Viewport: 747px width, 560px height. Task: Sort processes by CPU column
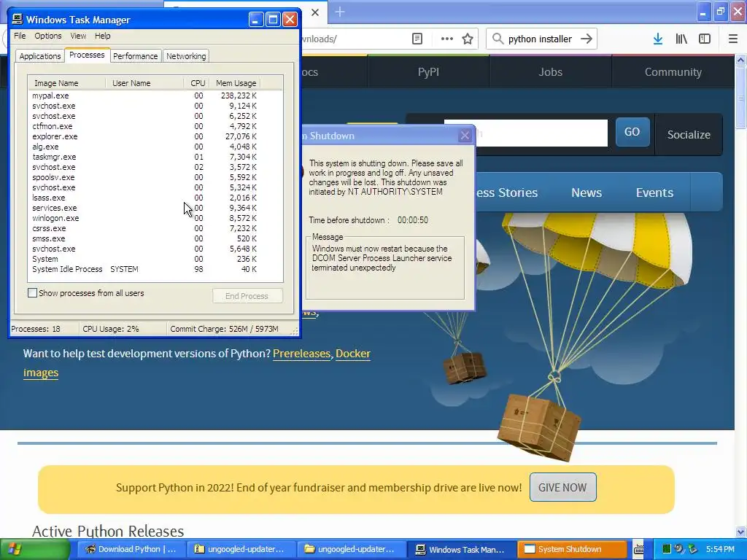(197, 83)
